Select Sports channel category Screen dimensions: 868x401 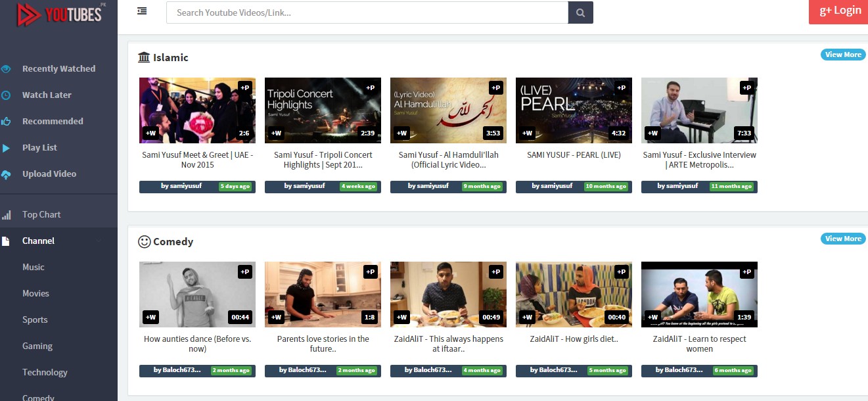tap(35, 320)
